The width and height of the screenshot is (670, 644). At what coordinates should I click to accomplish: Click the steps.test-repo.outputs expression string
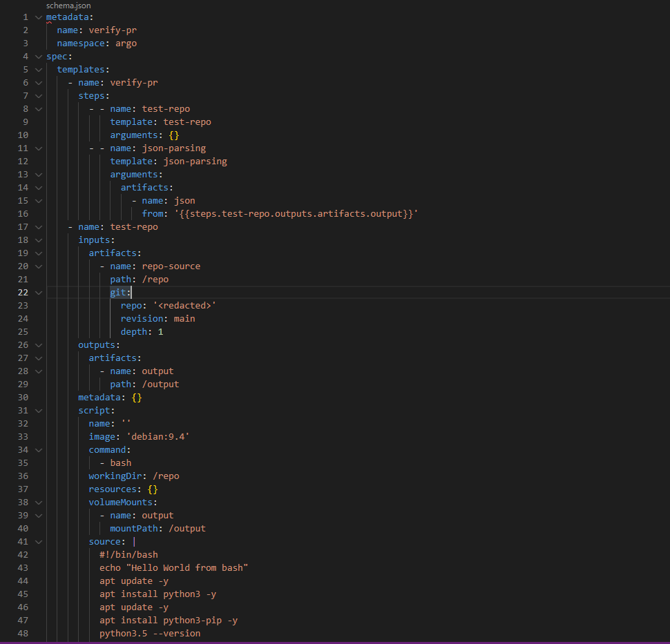pyautogui.click(x=296, y=213)
